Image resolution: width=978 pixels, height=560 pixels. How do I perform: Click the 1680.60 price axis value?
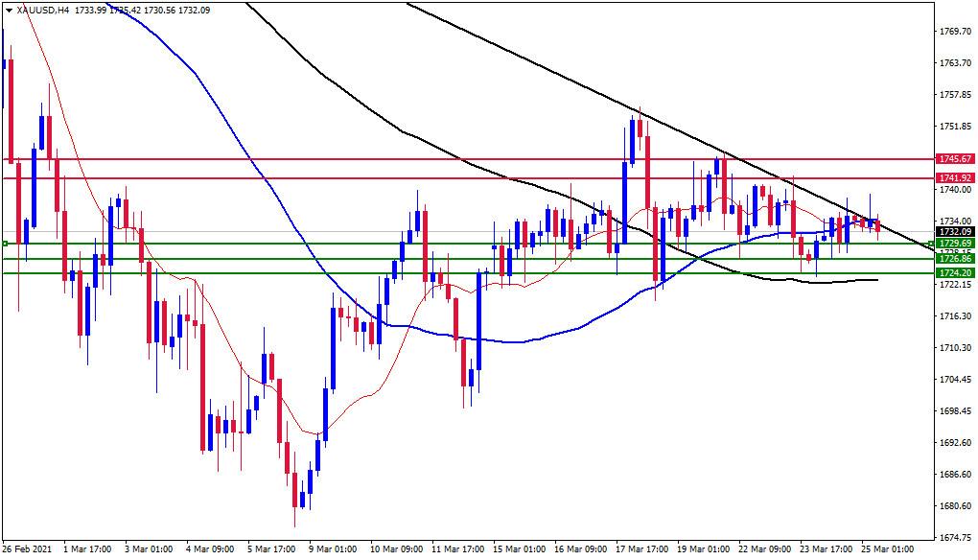click(x=956, y=505)
